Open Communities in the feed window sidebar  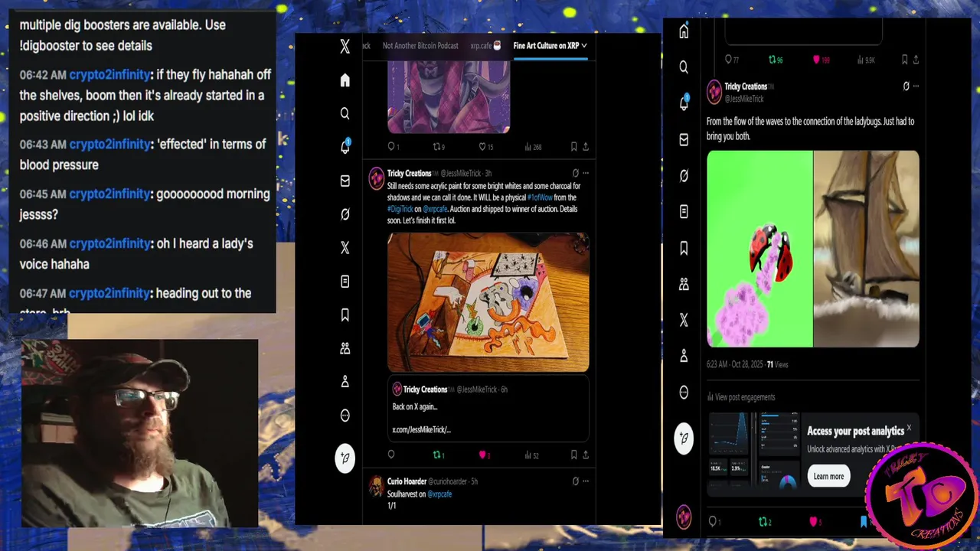click(x=345, y=348)
